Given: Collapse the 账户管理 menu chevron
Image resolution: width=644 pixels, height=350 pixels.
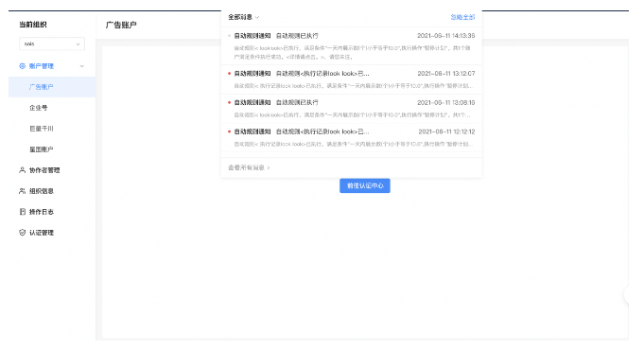Looking at the screenshot, I should [81, 66].
